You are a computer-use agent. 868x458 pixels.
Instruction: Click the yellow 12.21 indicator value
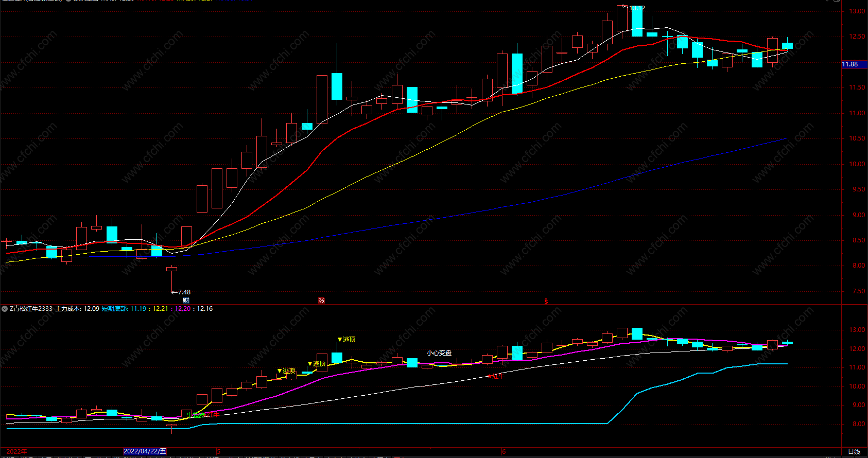point(160,309)
